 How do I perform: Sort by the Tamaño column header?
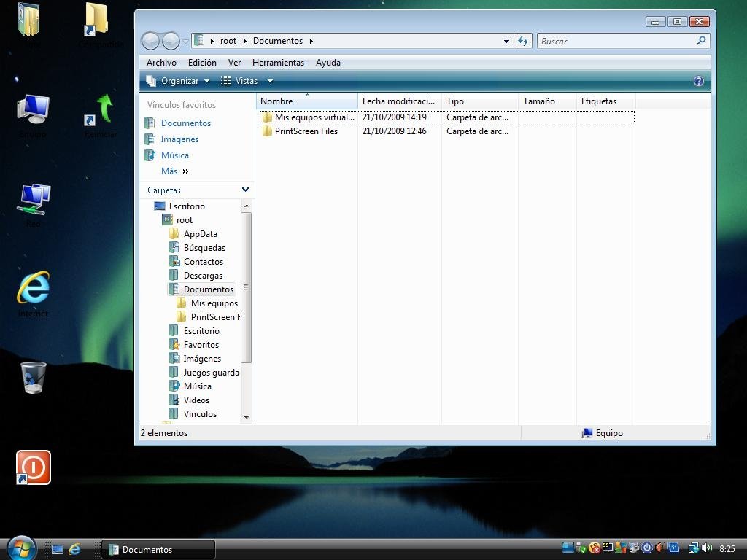coord(547,101)
